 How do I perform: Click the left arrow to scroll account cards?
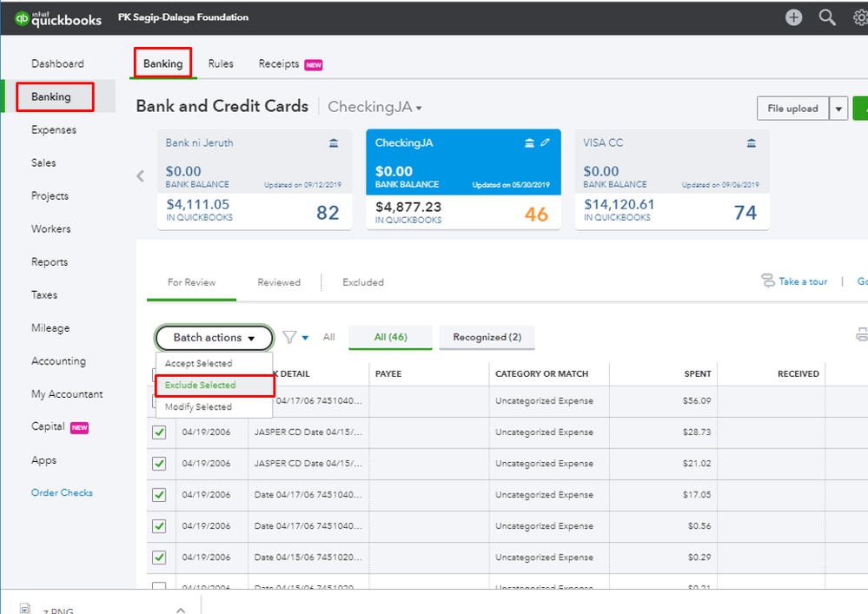click(x=141, y=175)
